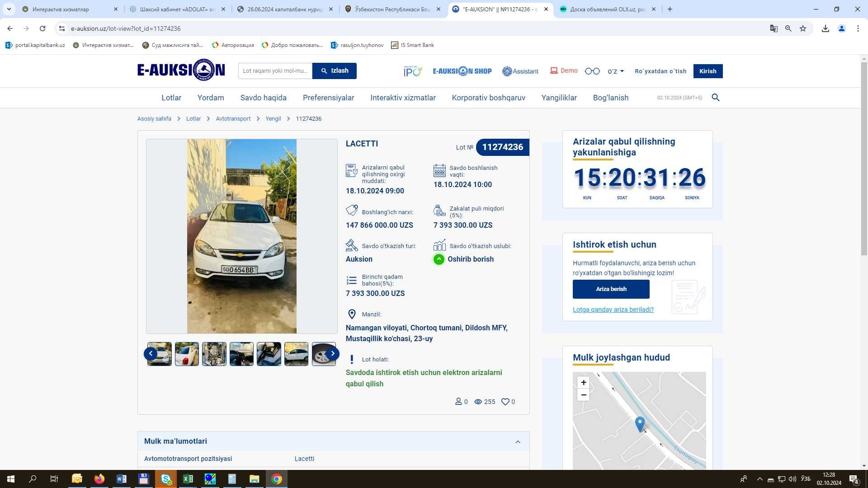868x488 pixels.
Task: Open the Bog'lanish menu
Action: click(x=611, y=98)
